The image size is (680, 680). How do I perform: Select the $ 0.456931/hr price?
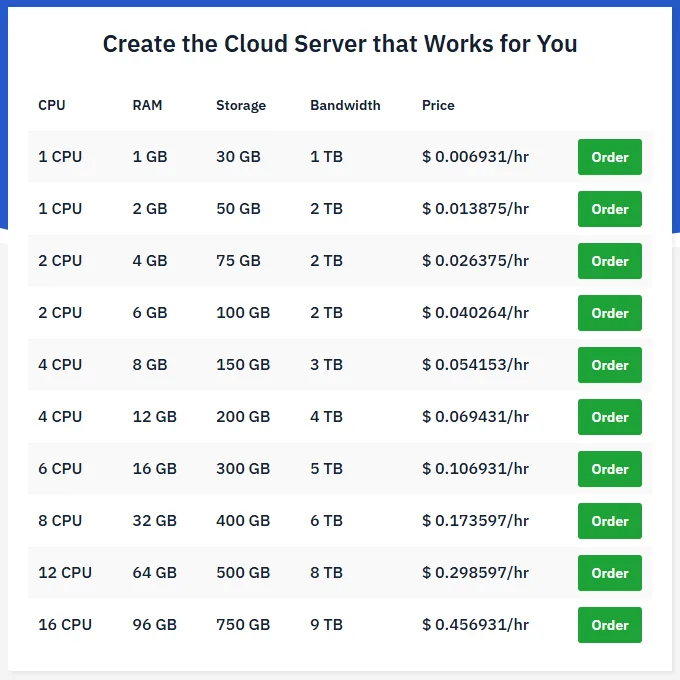click(475, 625)
